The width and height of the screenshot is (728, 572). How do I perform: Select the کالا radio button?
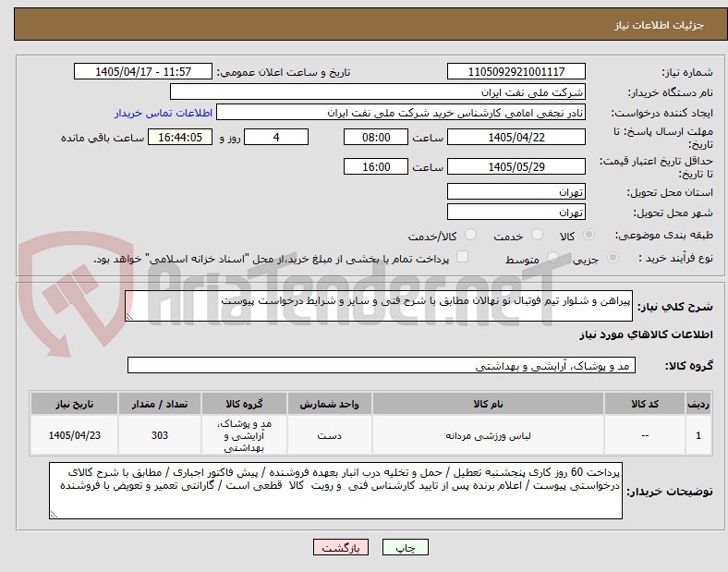(588, 235)
